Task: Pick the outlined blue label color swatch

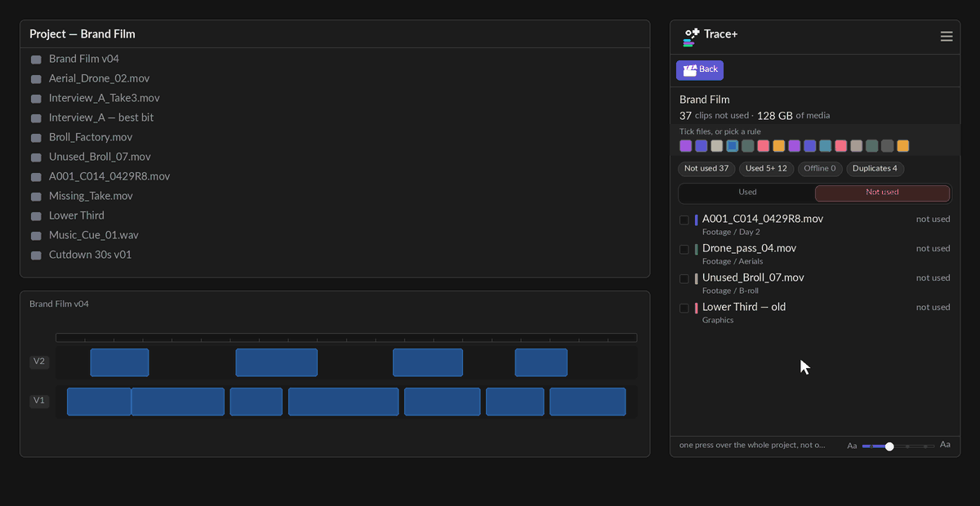Action: tap(733, 146)
